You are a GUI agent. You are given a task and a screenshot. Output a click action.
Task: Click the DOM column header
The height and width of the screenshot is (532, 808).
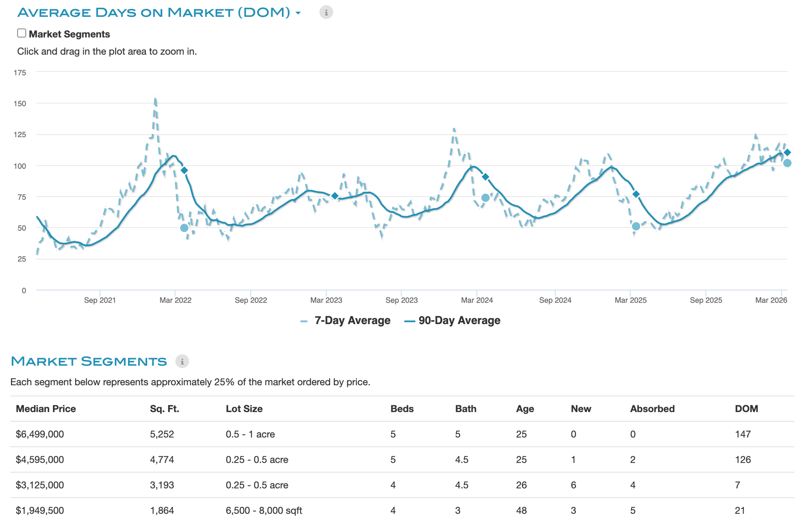[x=746, y=409]
